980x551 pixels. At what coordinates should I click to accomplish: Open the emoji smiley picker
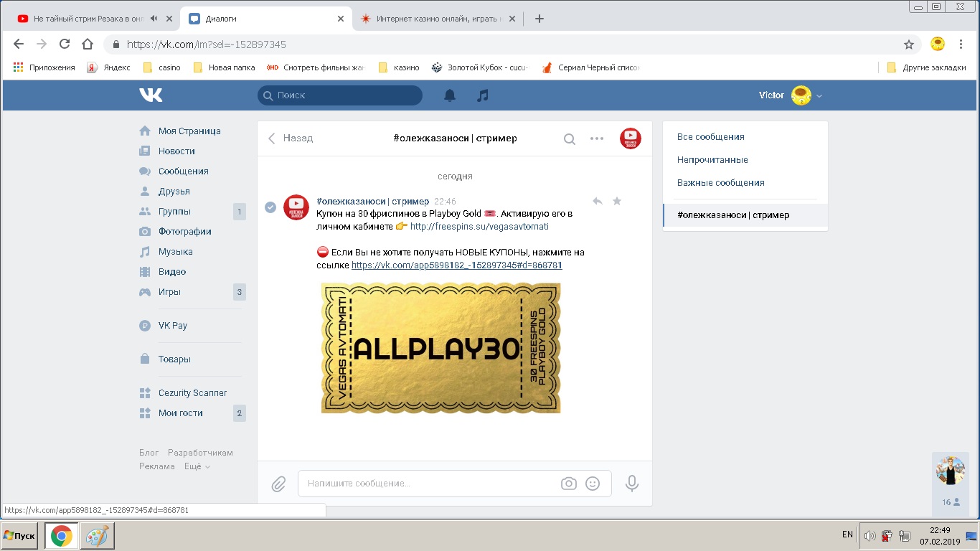coord(593,484)
